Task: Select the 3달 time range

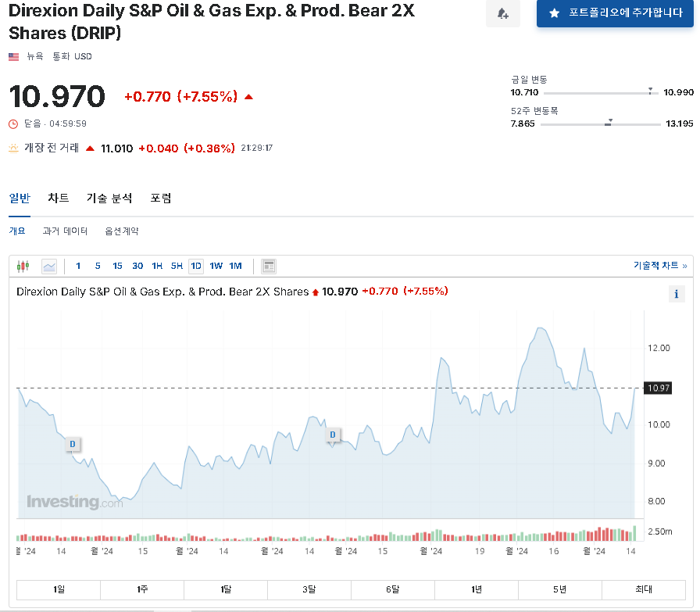Action: click(309, 589)
